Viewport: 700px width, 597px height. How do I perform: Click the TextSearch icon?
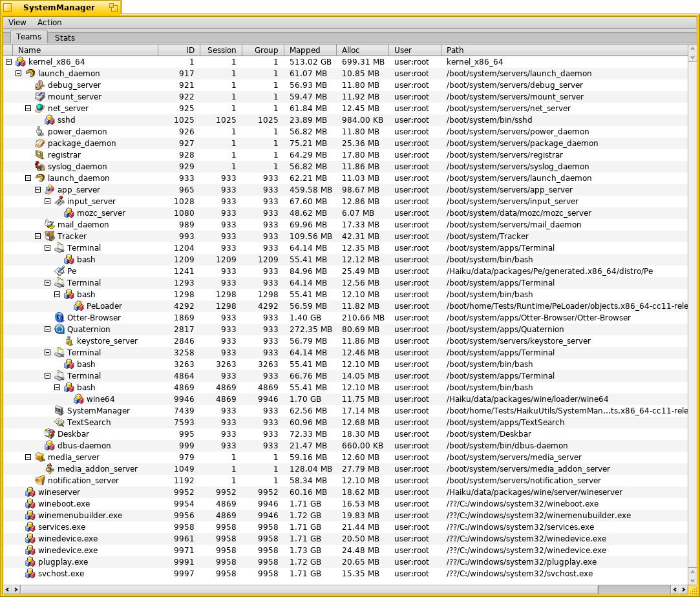(59, 422)
